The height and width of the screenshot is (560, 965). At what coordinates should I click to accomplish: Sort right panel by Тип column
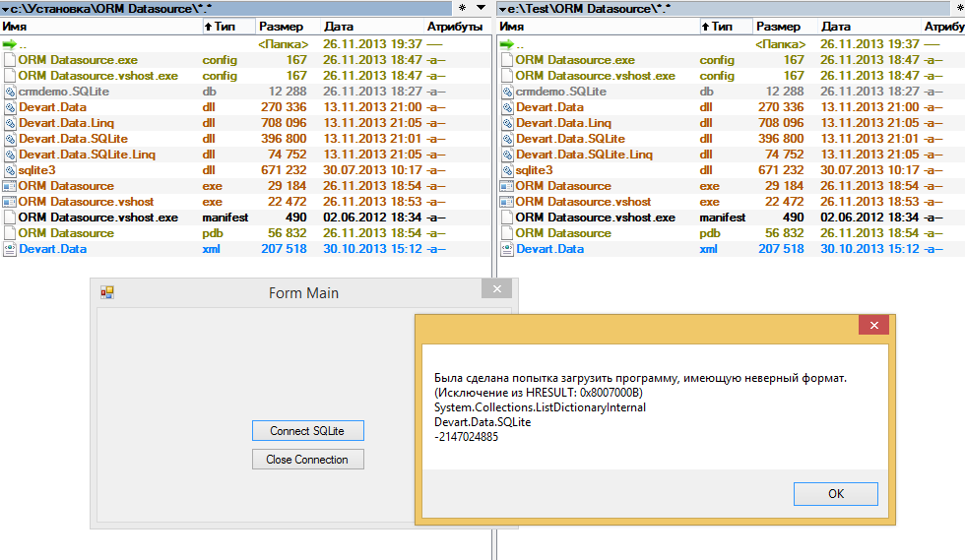[x=726, y=27]
